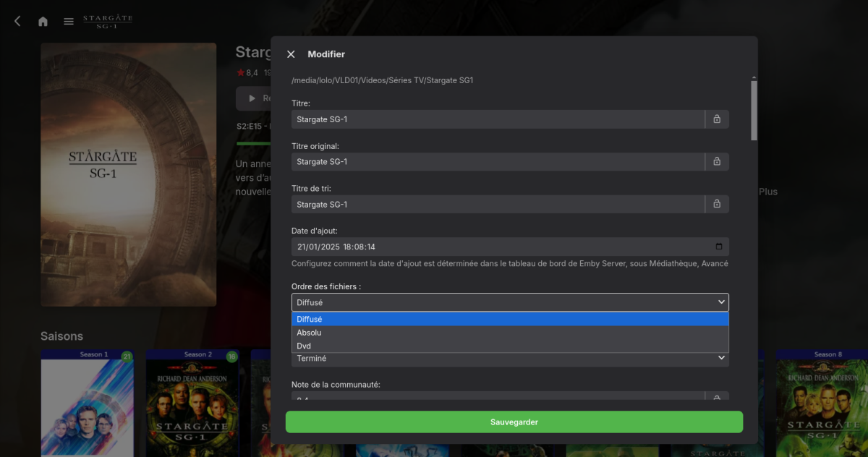Collapse the Ordre des fichiers dropdown

click(x=510, y=302)
